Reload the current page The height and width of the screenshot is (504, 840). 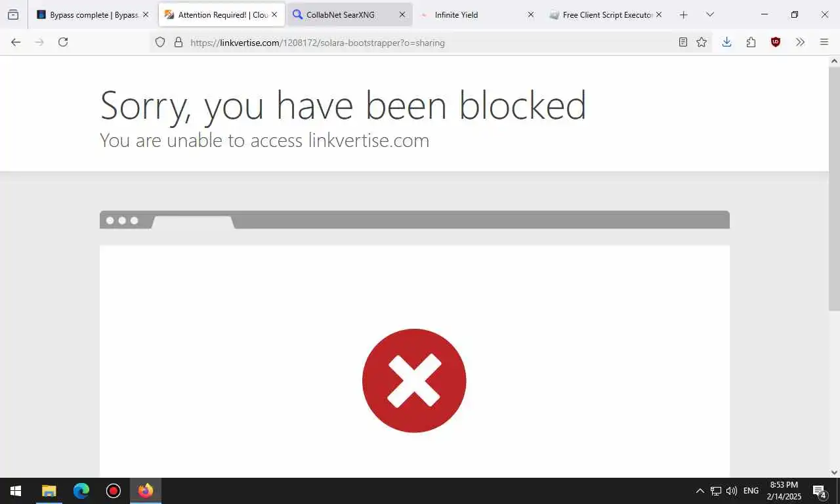[x=63, y=42]
